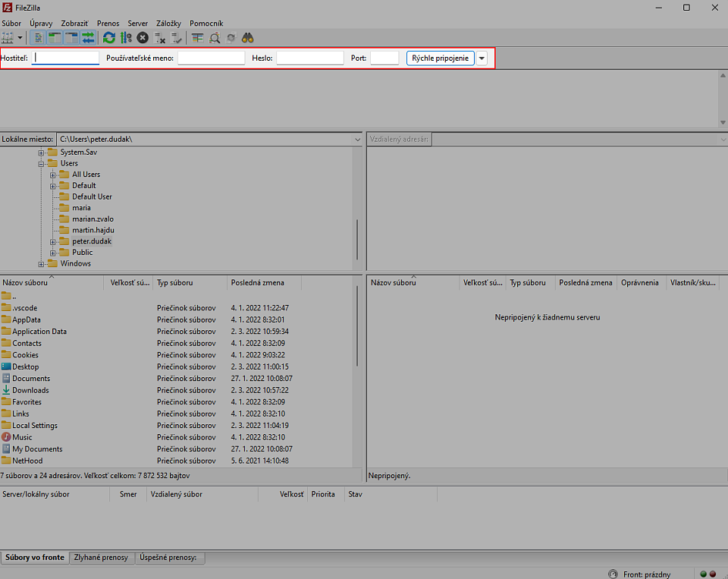Click the Heslo password field
Screen dimensions: 728x579
310,58
